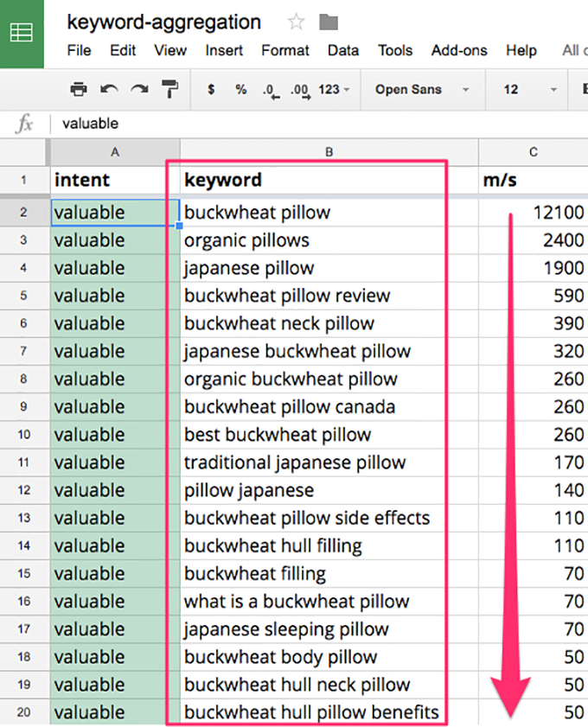Click the fill handle of cell A2
Image resolution: width=588 pixels, height=727 pixels.
[179, 226]
